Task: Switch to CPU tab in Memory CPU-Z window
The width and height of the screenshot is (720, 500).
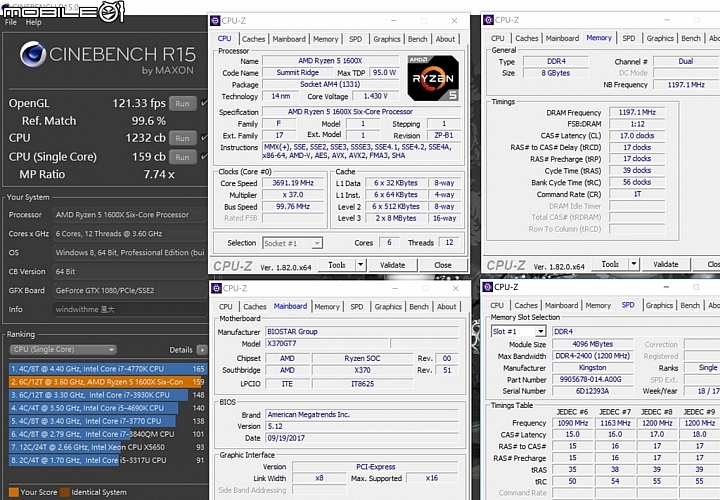Action: click(497, 38)
